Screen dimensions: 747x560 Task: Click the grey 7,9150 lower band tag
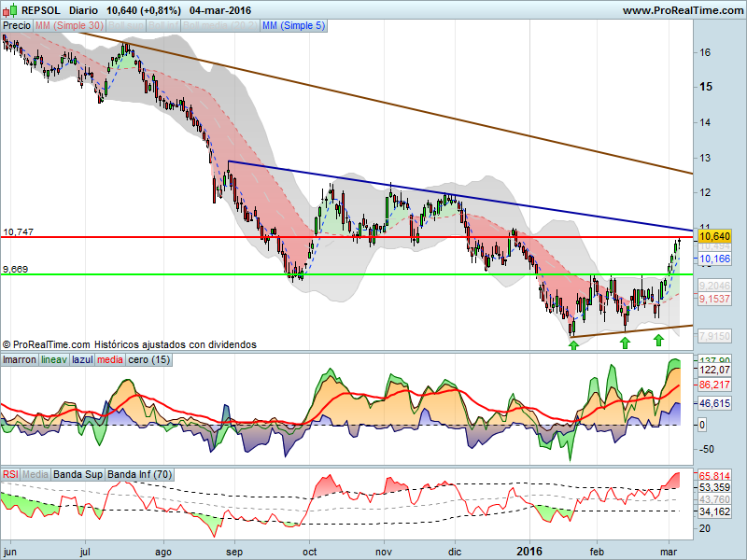(714, 336)
